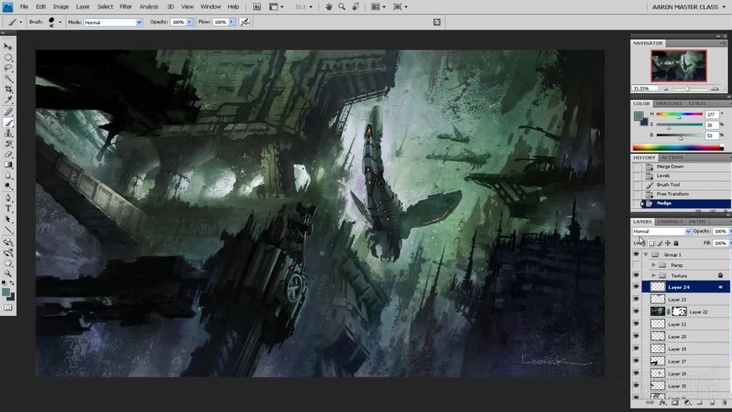The image size is (732, 412).
Task: Collapse the Group 1 folder
Action: tap(646, 255)
